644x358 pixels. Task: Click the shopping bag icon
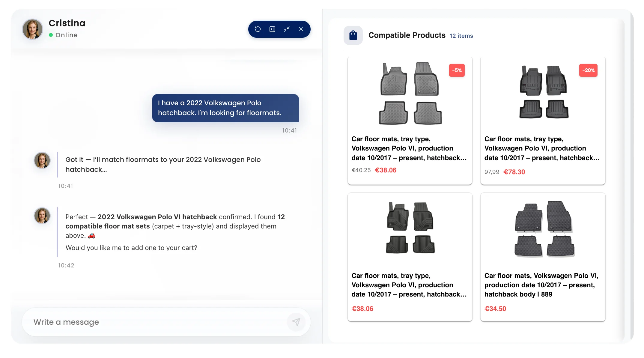[x=353, y=35]
